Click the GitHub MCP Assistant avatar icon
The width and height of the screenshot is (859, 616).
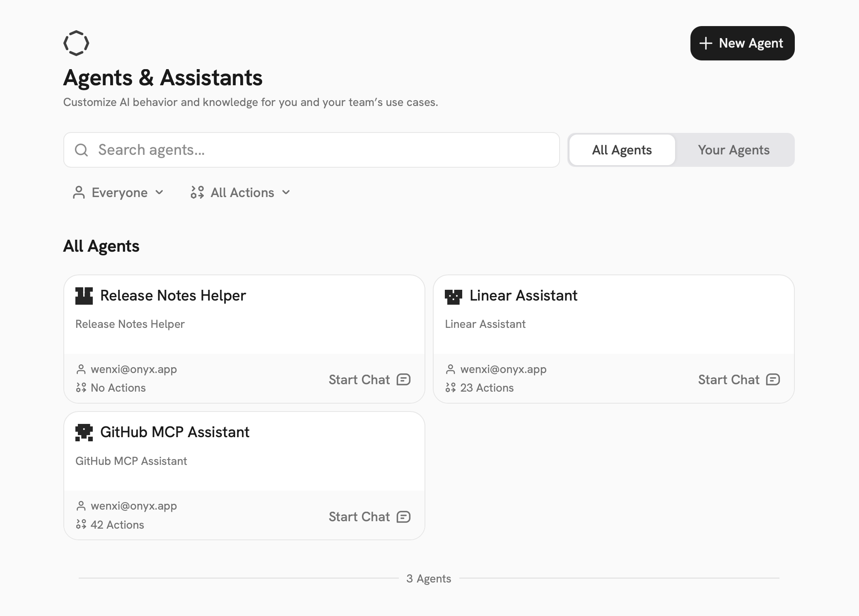pos(84,433)
